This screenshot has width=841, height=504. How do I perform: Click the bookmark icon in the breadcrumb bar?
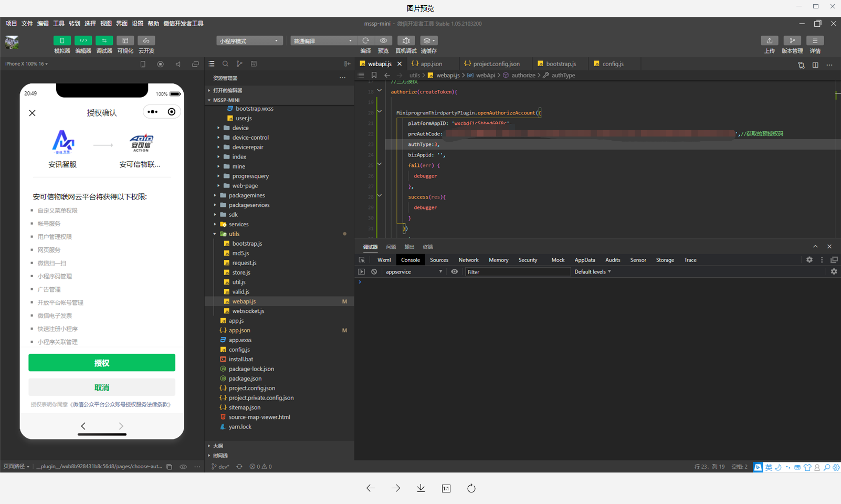[x=374, y=75]
